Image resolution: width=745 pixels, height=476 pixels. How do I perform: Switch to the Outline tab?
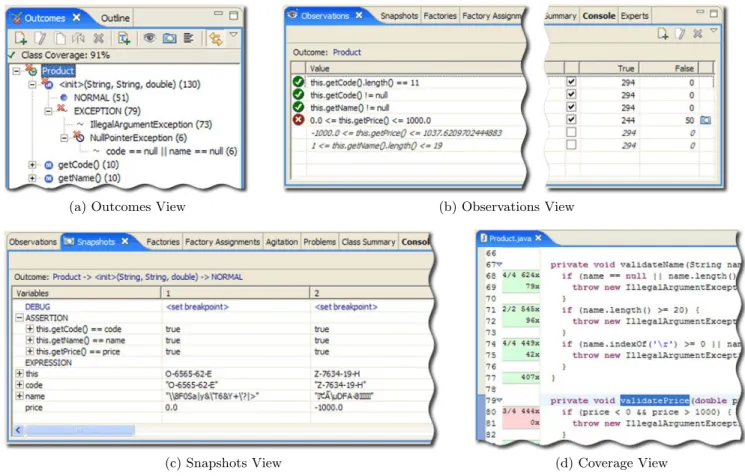click(x=115, y=18)
